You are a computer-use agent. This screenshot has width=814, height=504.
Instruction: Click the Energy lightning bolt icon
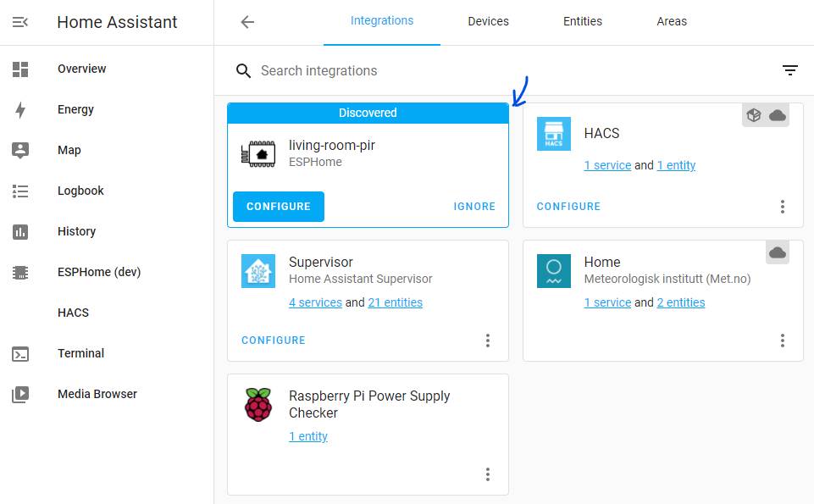20,109
